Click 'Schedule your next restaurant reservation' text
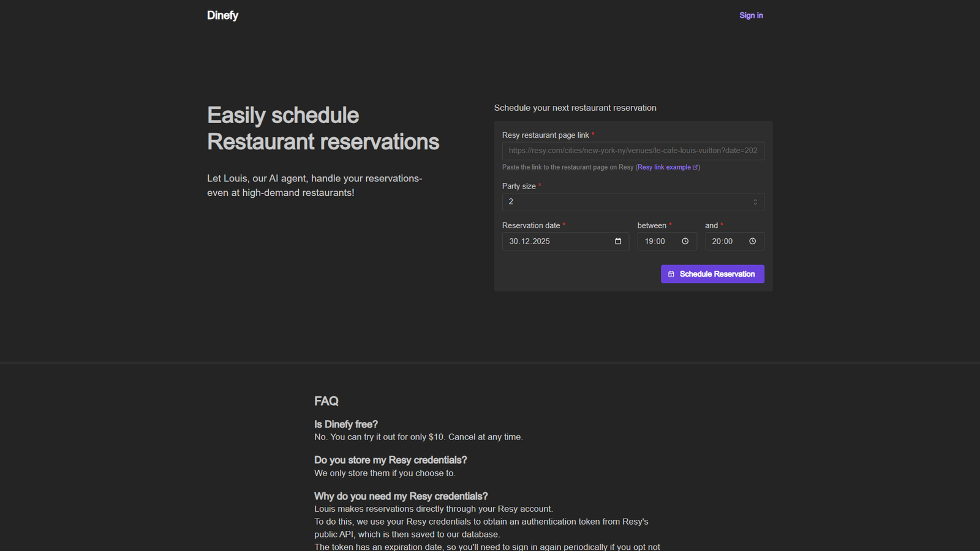Image resolution: width=980 pixels, height=551 pixels. [x=575, y=108]
